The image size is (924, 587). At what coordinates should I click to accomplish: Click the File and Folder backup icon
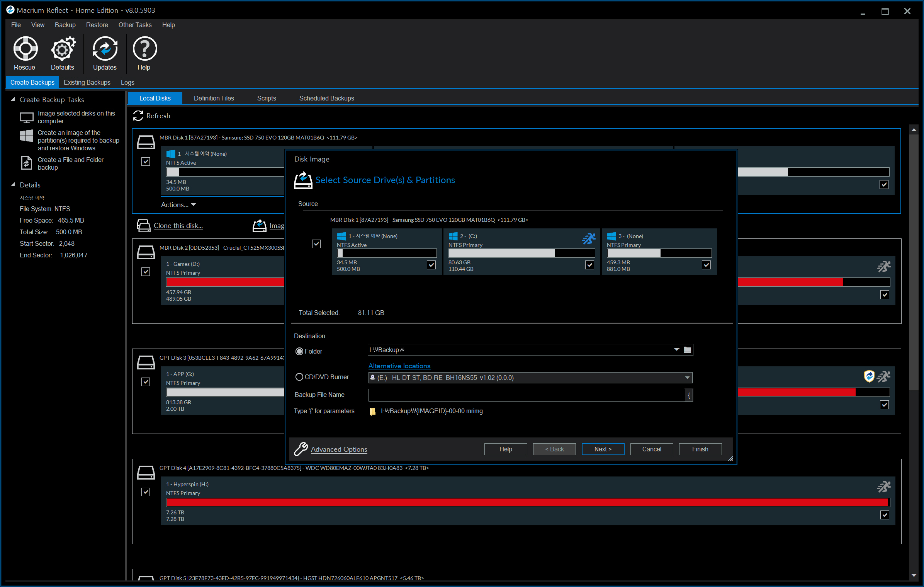(x=27, y=163)
